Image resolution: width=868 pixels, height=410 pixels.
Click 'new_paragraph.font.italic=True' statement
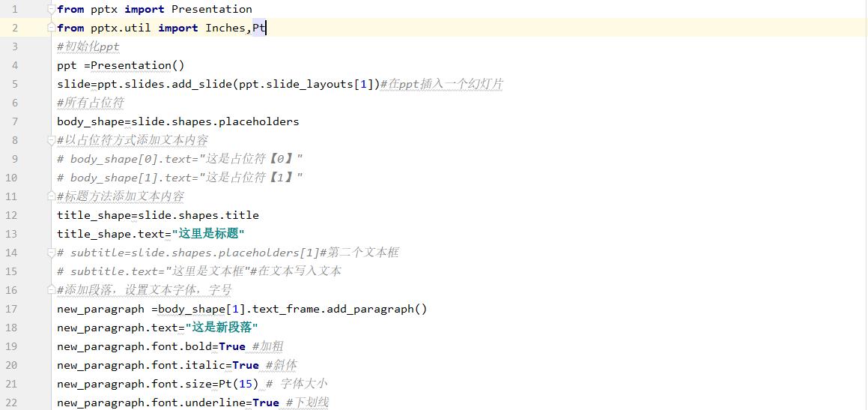click(x=158, y=365)
